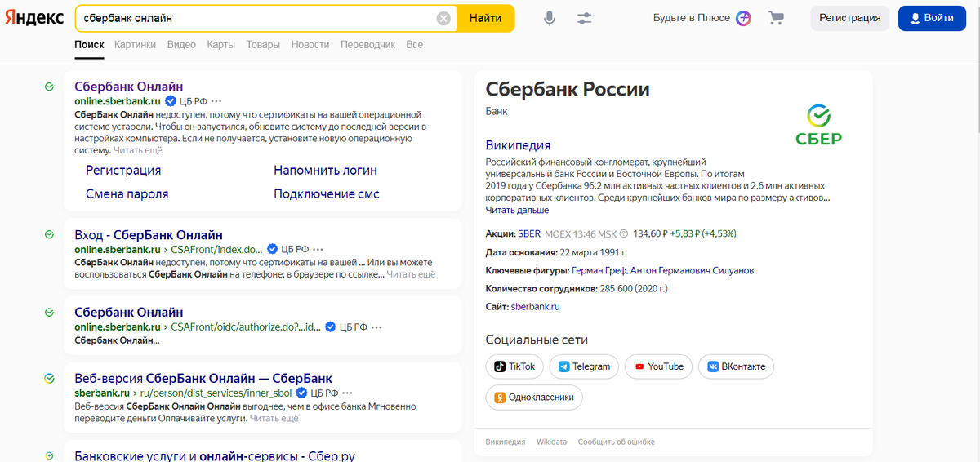The width and height of the screenshot is (980, 462).
Task: Click the Сбербанк России panel title
Action: (568, 90)
